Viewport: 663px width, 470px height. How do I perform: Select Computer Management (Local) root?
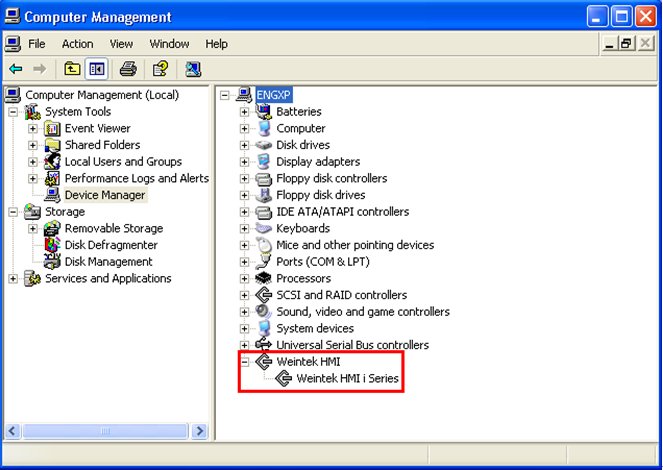[102, 95]
